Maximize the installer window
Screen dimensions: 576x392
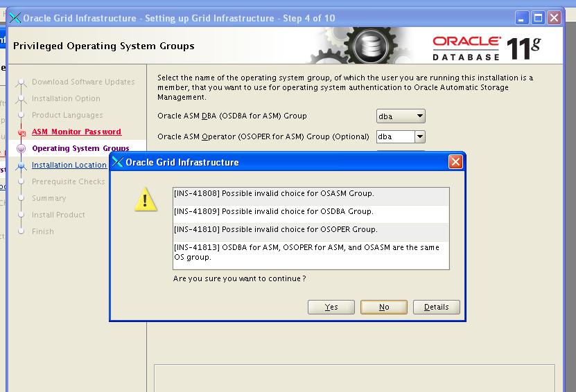pos(538,18)
